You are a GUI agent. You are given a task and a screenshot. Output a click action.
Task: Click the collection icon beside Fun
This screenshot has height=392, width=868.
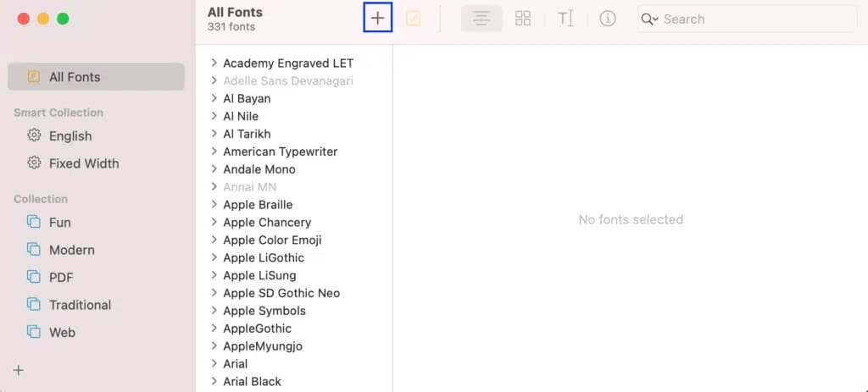pyautogui.click(x=34, y=222)
